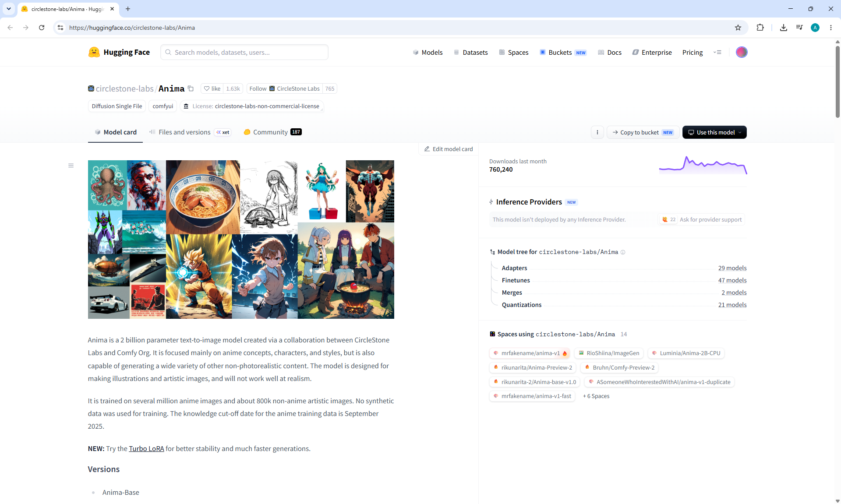Click the model showcase collage image

(241, 240)
